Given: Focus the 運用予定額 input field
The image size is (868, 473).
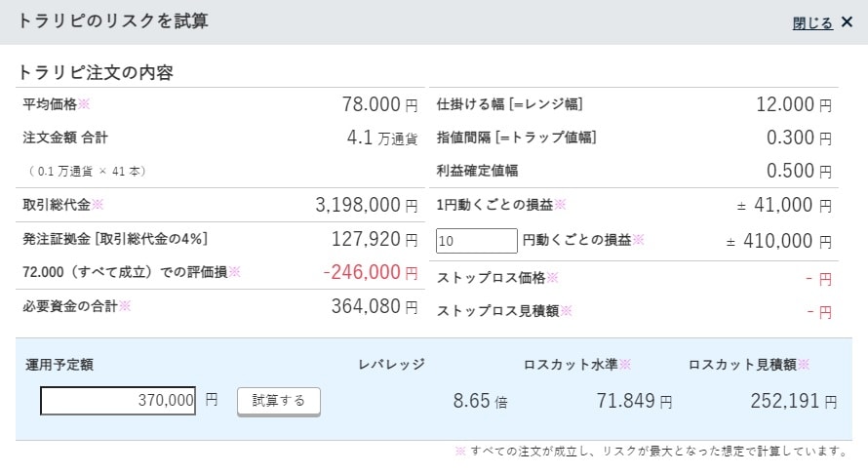Looking at the screenshot, I should [118, 401].
